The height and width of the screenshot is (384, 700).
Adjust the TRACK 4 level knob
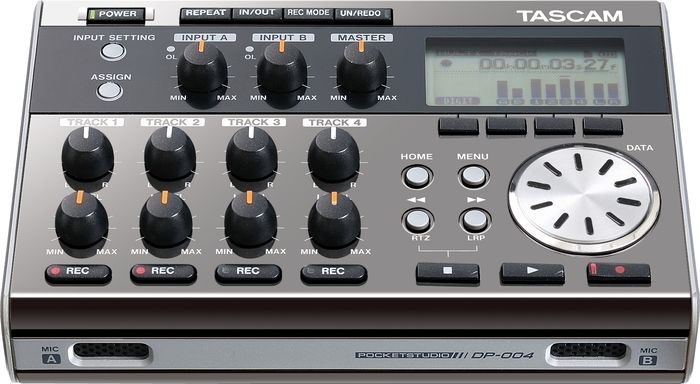click(334, 222)
